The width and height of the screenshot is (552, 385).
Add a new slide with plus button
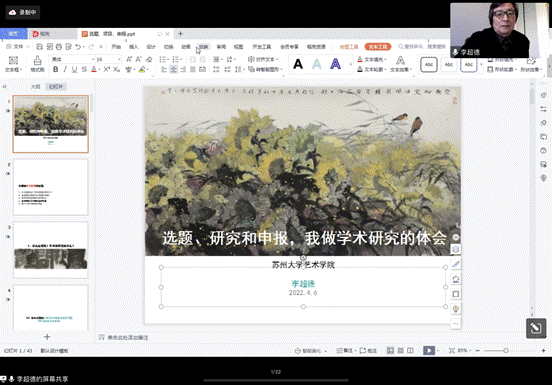(47, 337)
